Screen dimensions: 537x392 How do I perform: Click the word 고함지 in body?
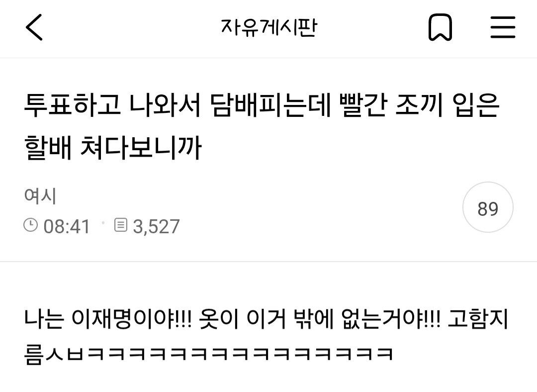pos(478,319)
